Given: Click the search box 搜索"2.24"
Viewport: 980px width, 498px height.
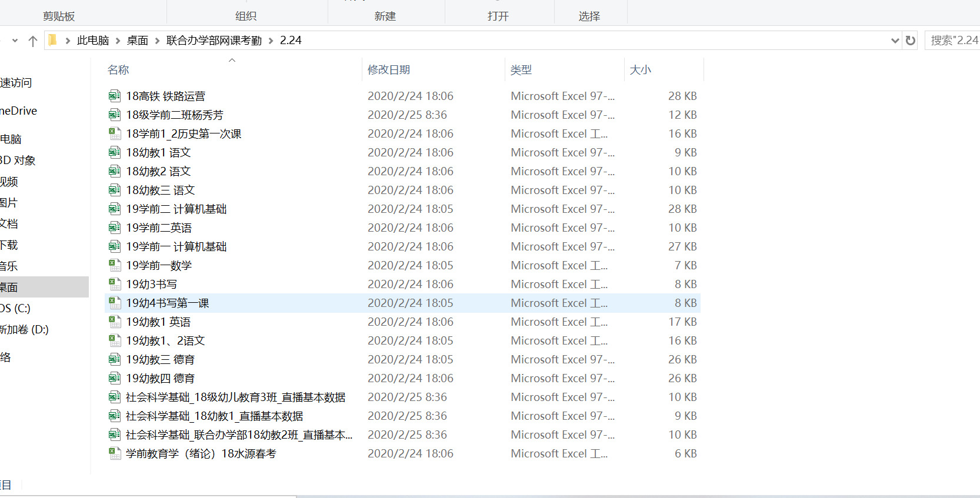Looking at the screenshot, I should click(953, 41).
